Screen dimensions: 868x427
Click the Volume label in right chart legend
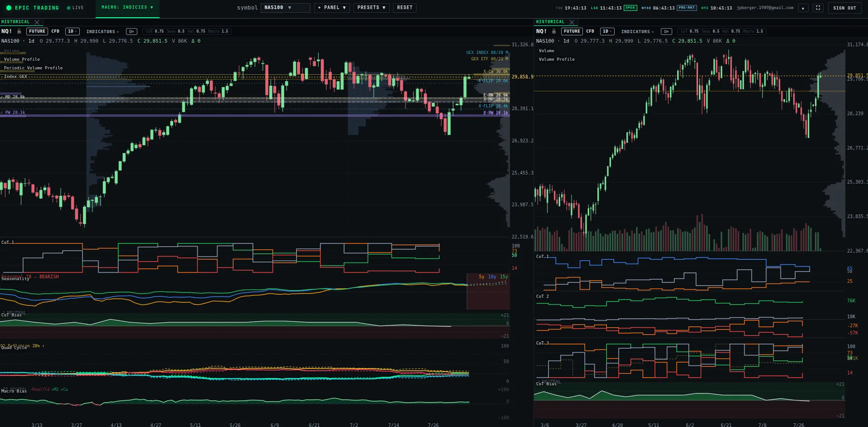point(546,51)
